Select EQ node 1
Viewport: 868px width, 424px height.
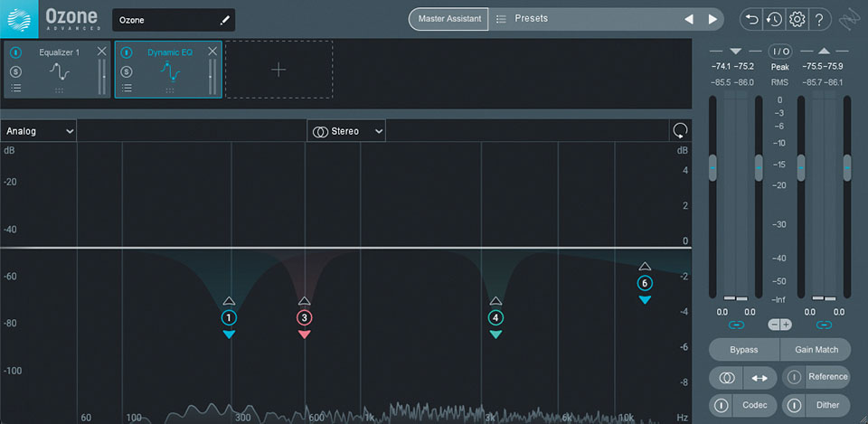click(229, 317)
